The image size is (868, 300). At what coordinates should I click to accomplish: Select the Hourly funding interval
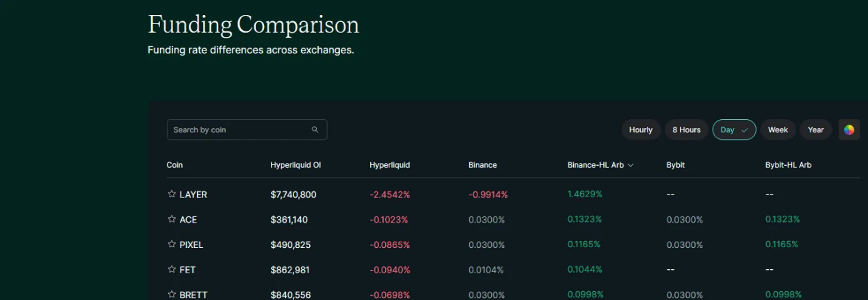pyautogui.click(x=641, y=129)
